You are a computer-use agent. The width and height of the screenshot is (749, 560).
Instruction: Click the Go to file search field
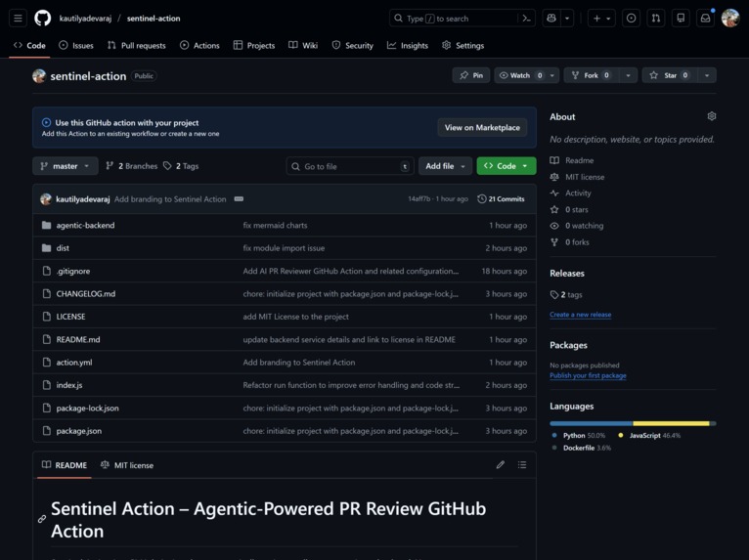tap(350, 166)
